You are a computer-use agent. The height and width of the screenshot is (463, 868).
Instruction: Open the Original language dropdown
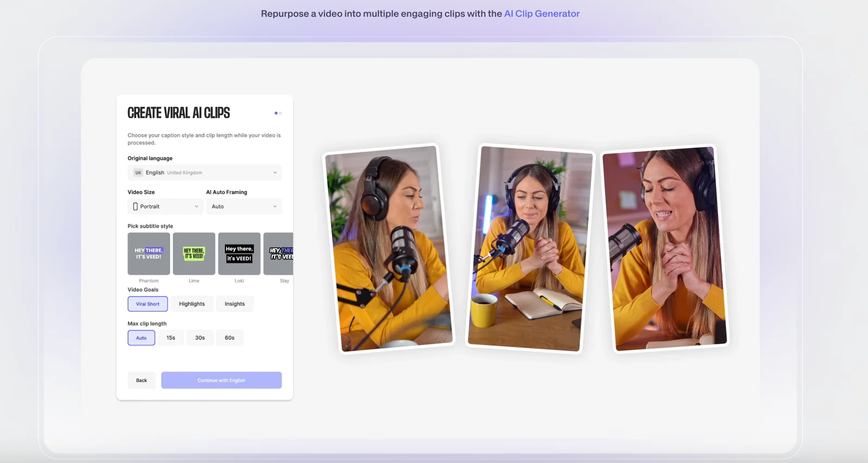click(205, 173)
